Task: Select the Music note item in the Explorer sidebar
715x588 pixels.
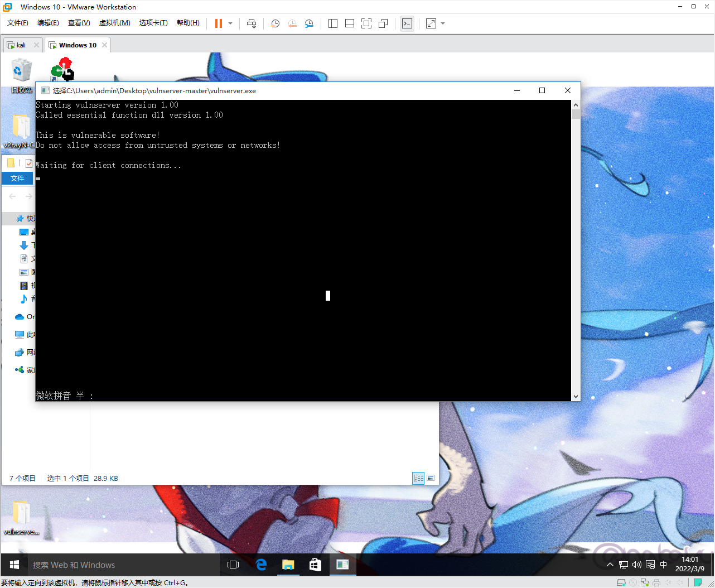Action: point(24,299)
